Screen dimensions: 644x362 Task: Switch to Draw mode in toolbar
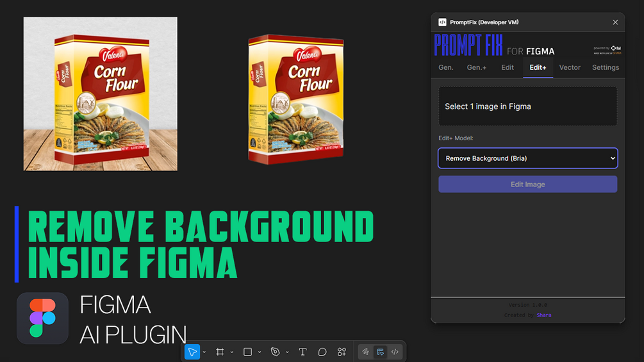[x=365, y=352]
